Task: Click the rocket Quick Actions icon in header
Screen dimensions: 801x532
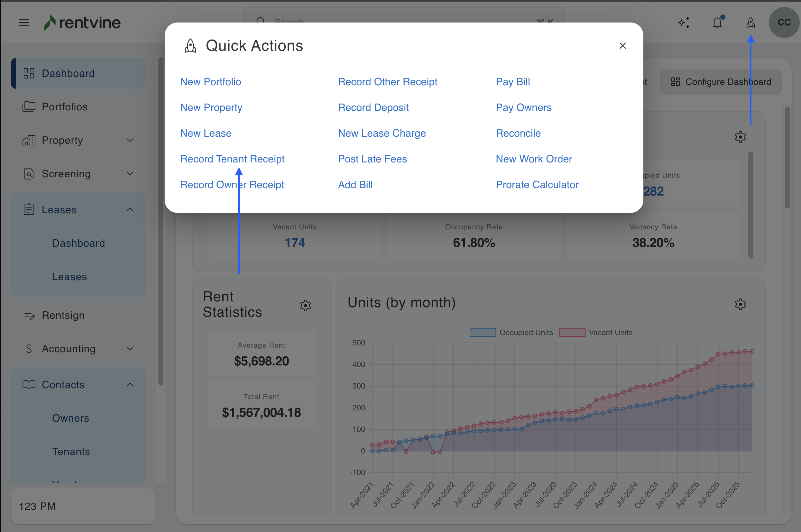Action: click(x=750, y=23)
